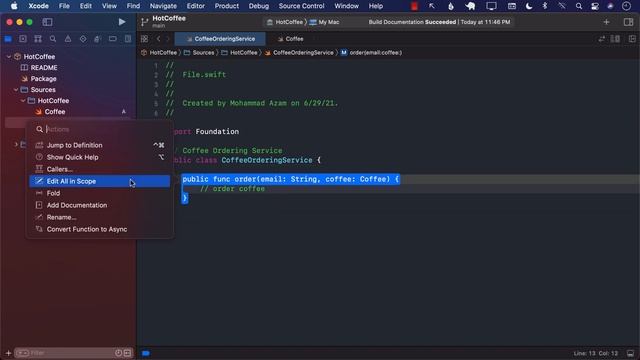Viewport: 640px width, 360px height.
Task: Open the Symbol navigator
Action: (x=38, y=39)
